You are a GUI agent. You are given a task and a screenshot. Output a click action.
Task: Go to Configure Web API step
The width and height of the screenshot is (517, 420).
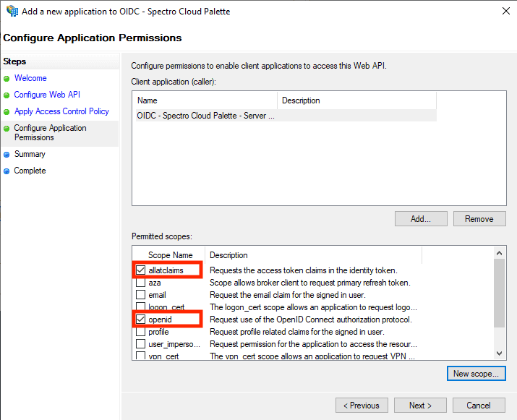click(47, 95)
